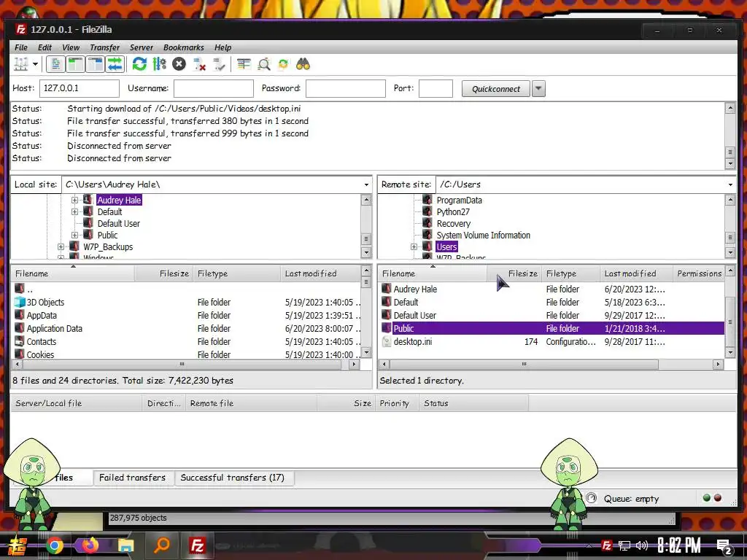
Task: Open Firefox from the taskbar
Action: (x=90, y=545)
